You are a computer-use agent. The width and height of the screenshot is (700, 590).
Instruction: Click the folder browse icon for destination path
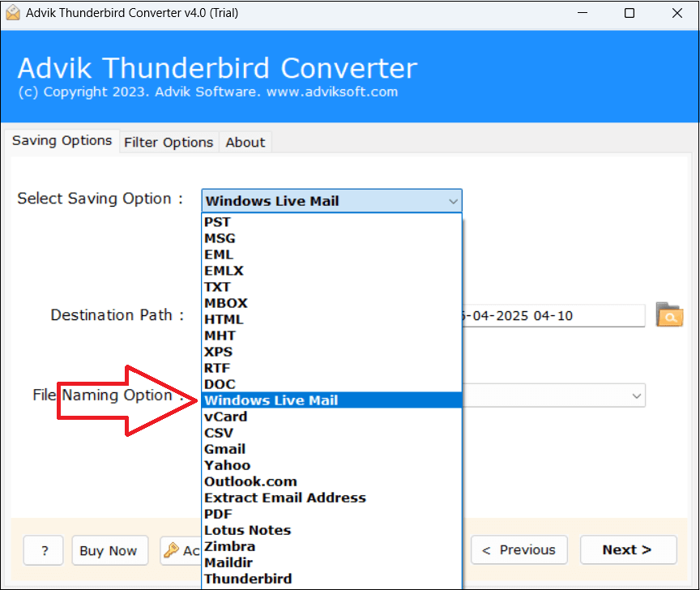[669, 315]
